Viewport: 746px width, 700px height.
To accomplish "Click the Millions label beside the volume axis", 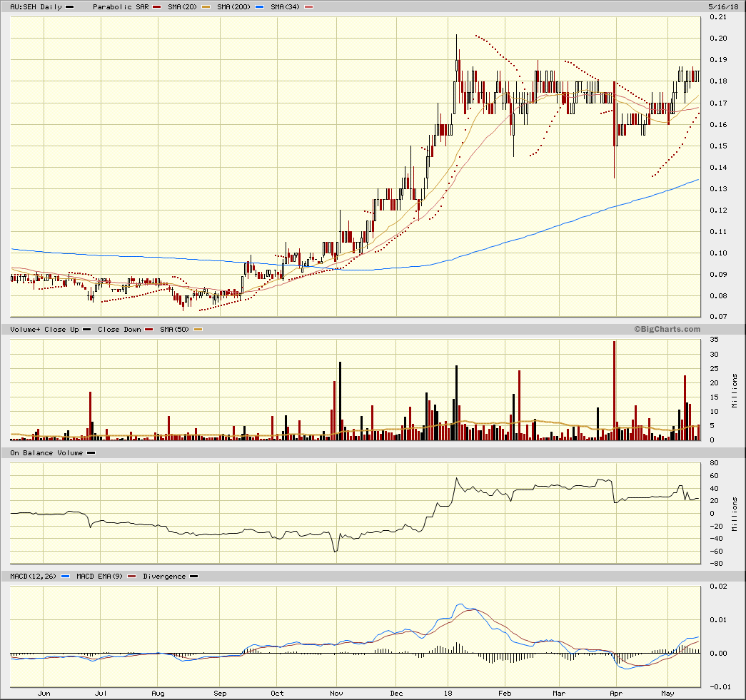I will (735, 390).
